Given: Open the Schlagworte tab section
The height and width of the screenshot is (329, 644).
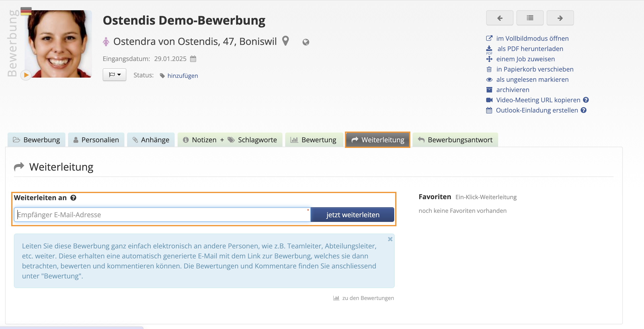Looking at the screenshot, I should point(252,140).
